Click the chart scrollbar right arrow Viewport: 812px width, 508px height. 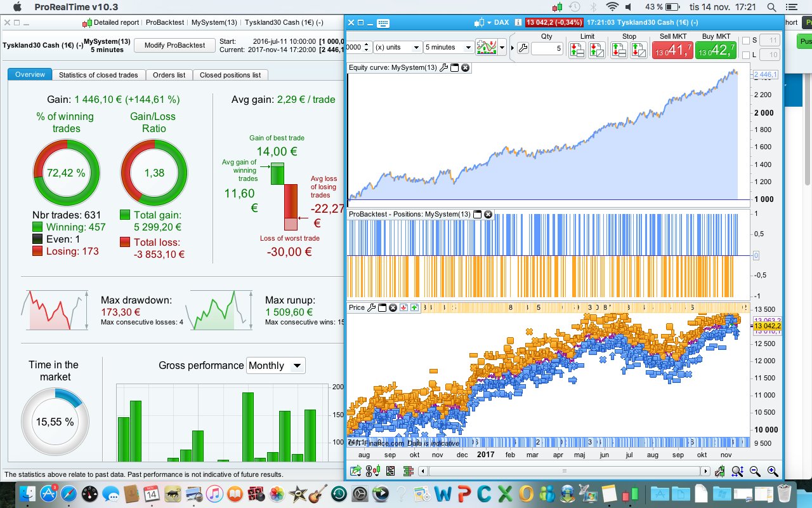click(705, 471)
